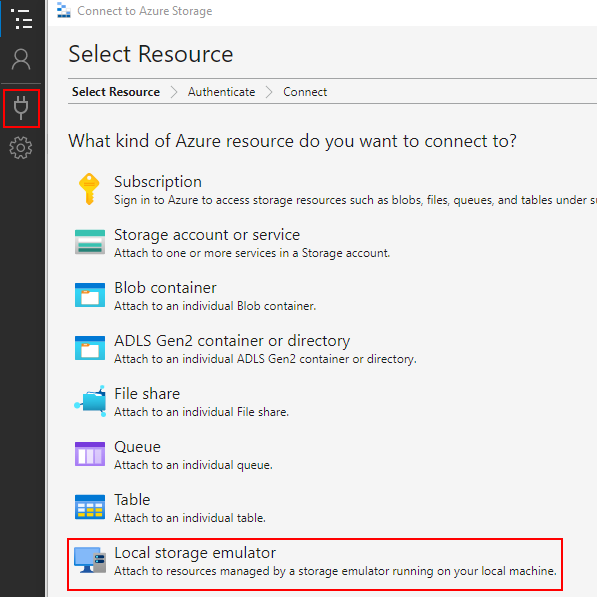Choose Storage account or service
597x597 pixels.
233,242
